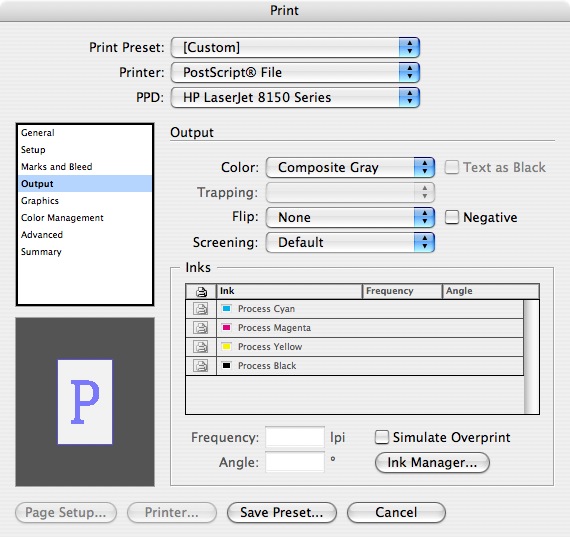Click the Process Yellow ink swatch icon
570x537 pixels.
[226, 346]
